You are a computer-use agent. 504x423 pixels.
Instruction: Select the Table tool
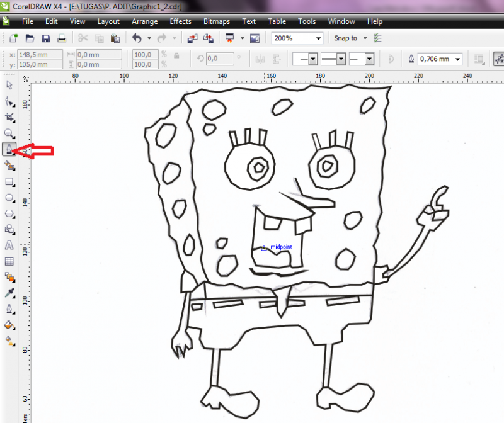tap(9, 261)
